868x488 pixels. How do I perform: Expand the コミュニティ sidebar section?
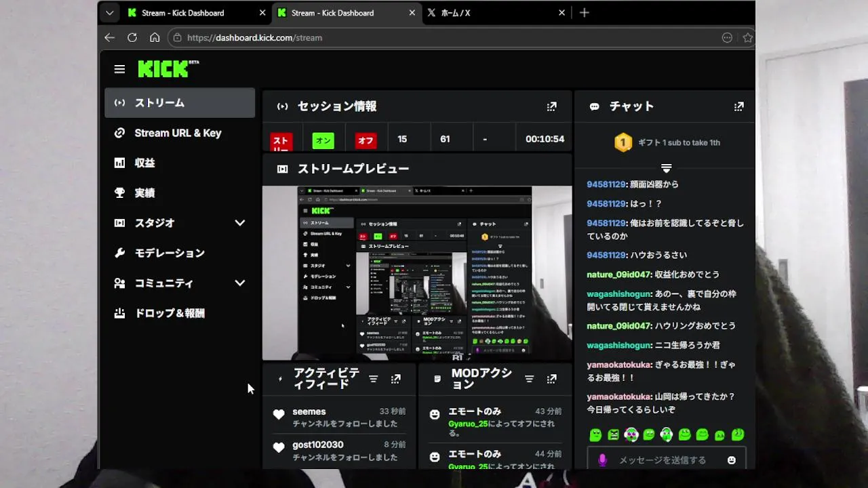(239, 283)
